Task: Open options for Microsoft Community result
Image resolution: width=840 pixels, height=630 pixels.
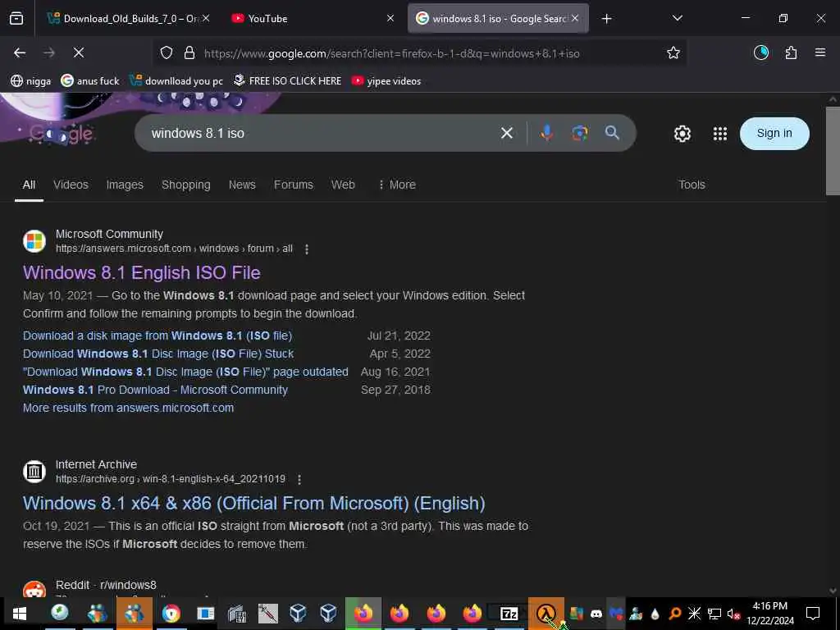Action: (x=307, y=249)
